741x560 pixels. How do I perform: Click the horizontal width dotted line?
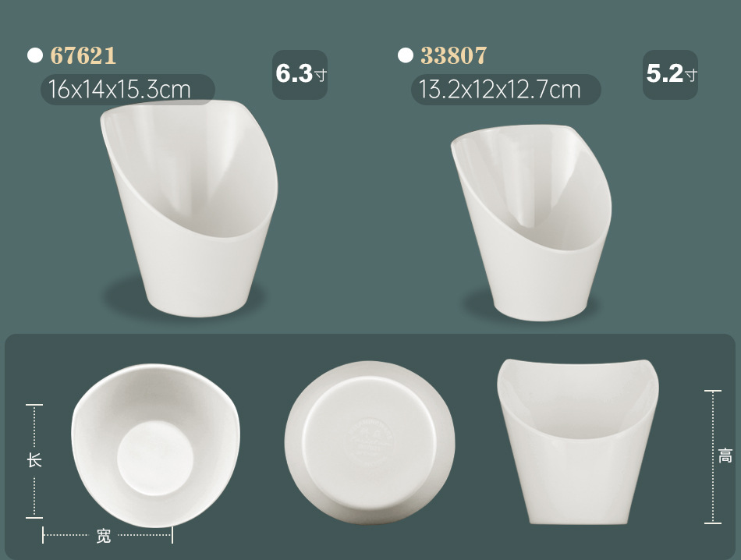point(108,535)
